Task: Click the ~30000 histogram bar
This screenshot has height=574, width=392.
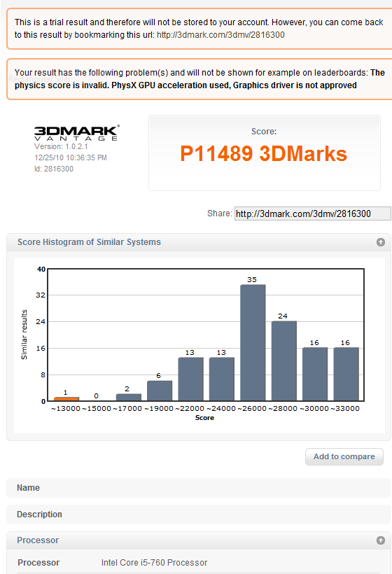Action: pyautogui.click(x=315, y=374)
